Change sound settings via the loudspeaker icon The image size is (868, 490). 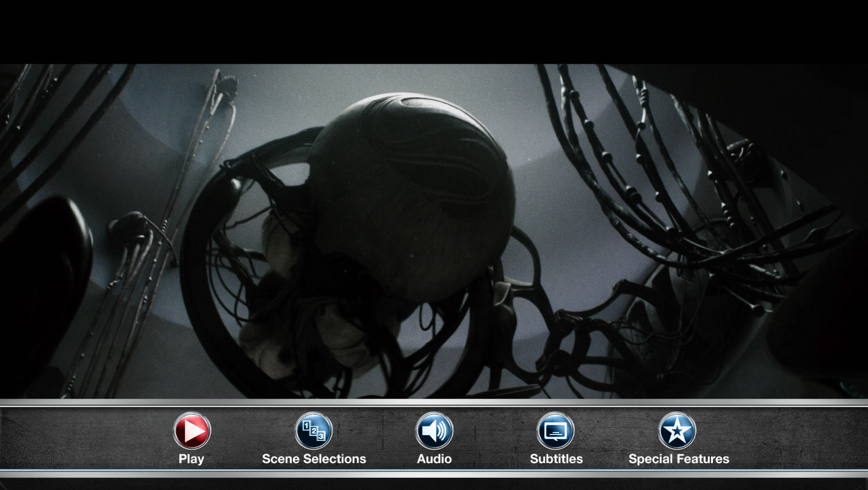(434, 431)
